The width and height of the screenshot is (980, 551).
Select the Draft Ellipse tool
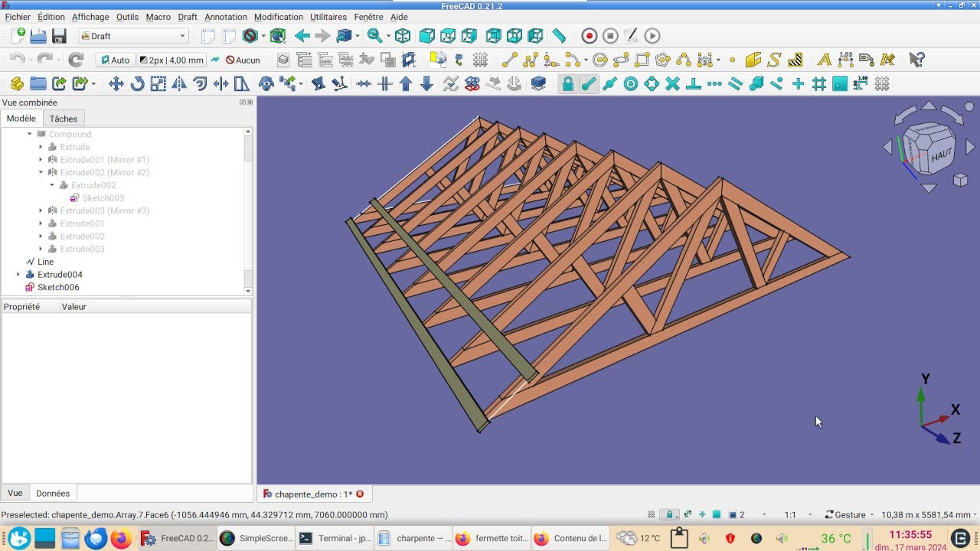pos(621,60)
